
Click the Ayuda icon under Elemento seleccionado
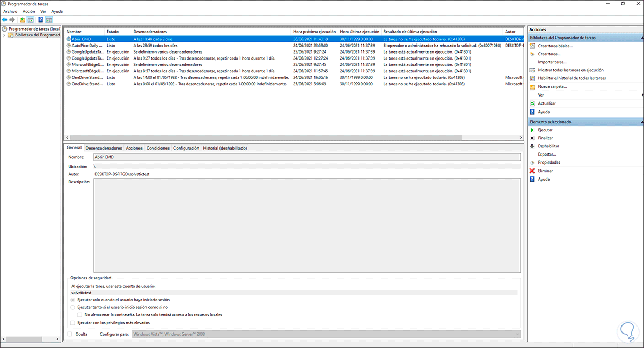click(532, 179)
